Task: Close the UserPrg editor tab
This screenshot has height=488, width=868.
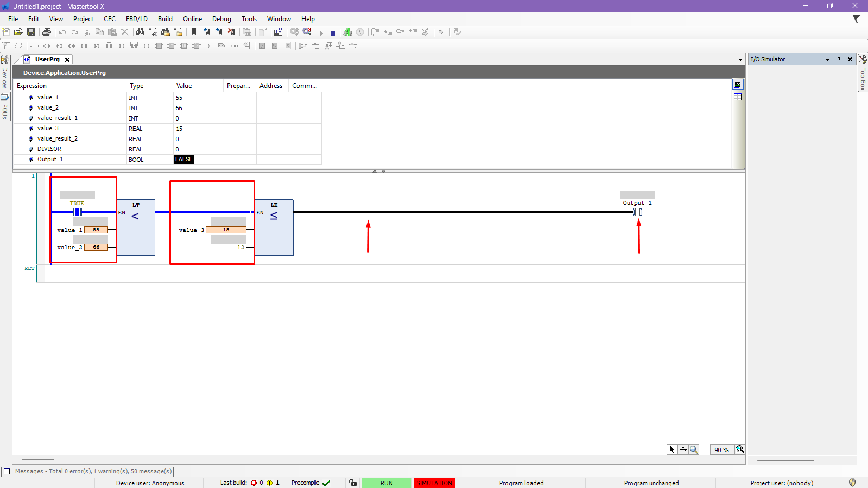Action: pyautogui.click(x=67, y=60)
